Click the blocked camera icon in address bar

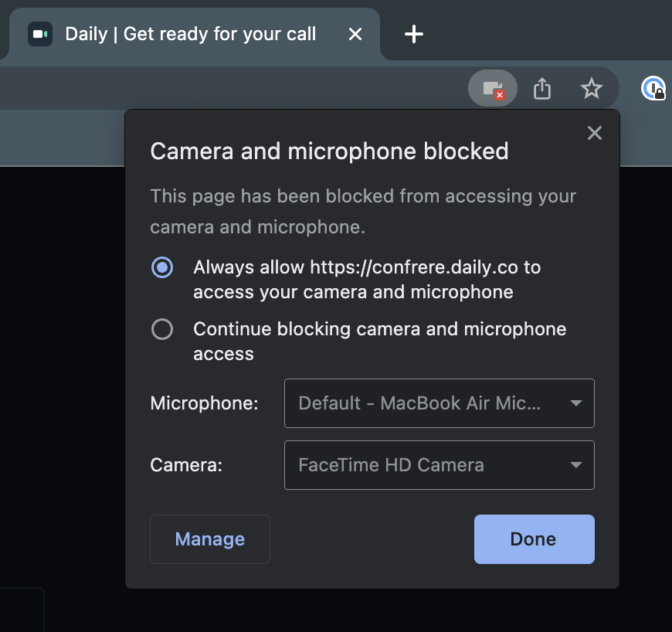click(493, 88)
